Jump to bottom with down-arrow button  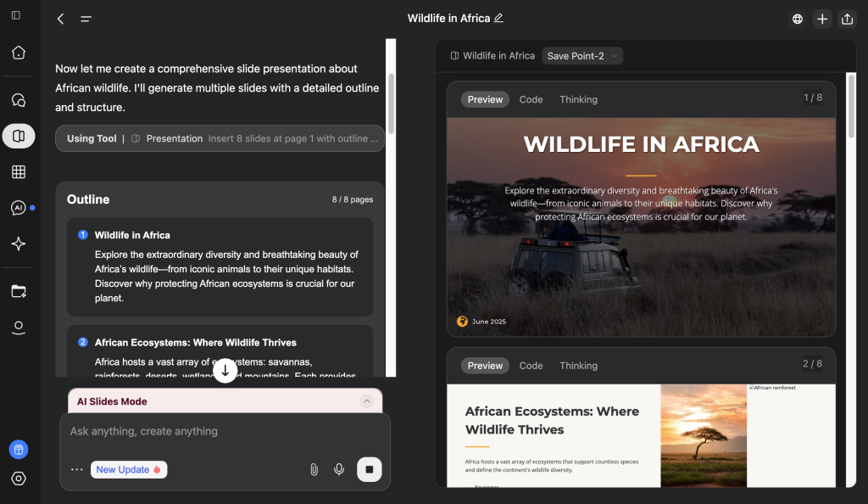(x=225, y=371)
